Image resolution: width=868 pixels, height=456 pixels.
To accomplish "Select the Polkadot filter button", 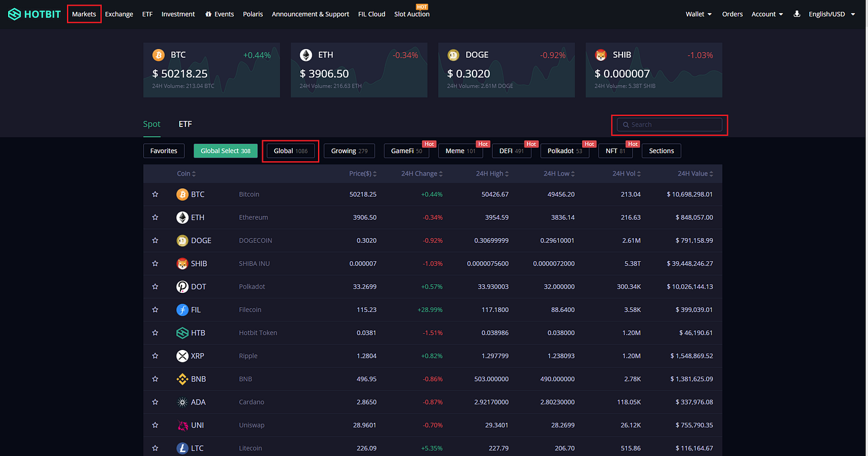I will [565, 151].
